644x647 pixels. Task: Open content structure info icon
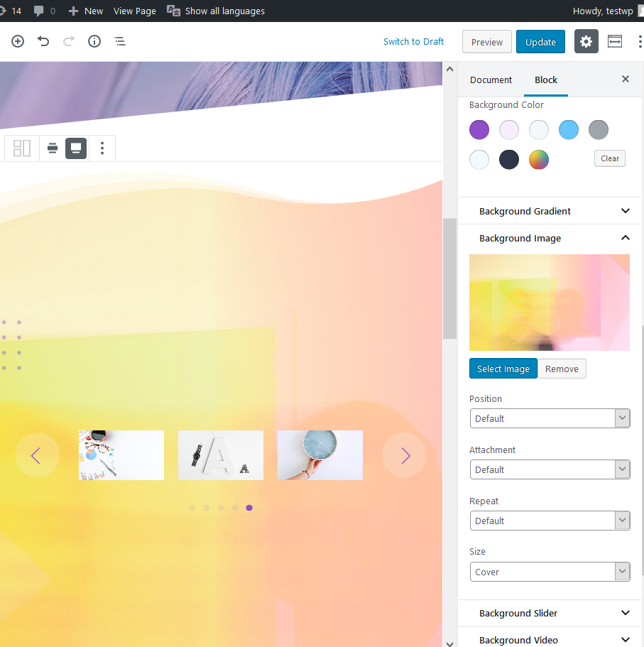pos(94,41)
